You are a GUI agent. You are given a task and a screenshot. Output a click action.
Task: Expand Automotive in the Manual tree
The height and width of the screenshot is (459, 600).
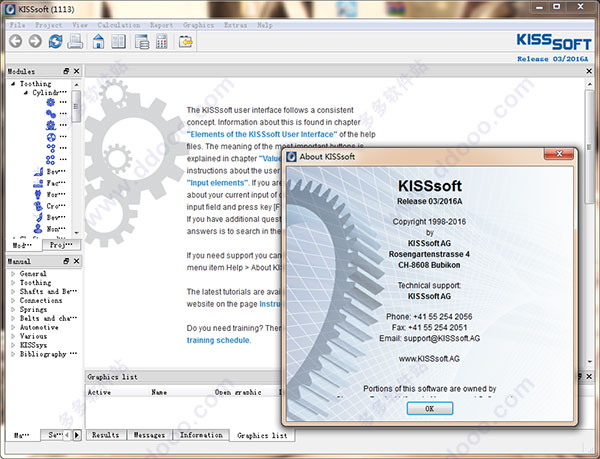(x=13, y=327)
